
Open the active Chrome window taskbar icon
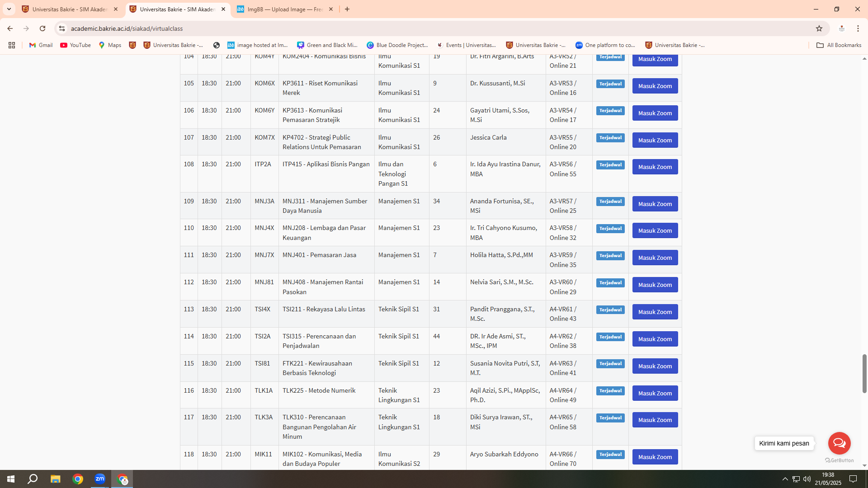click(122, 479)
